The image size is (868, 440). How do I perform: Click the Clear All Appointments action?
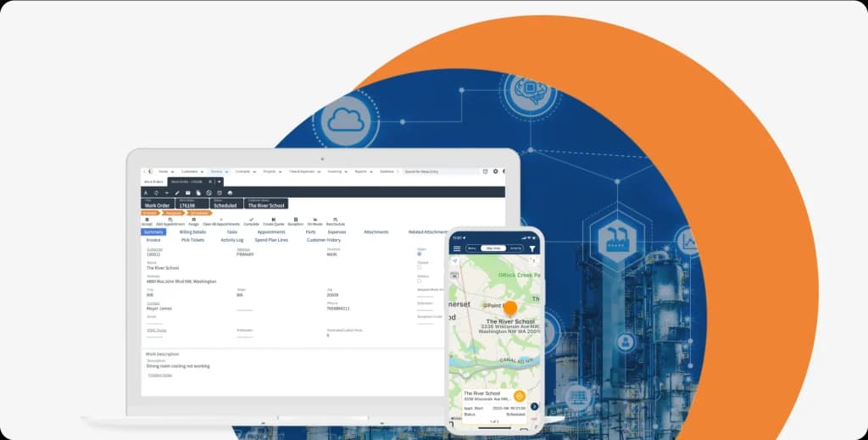[x=221, y=222]
